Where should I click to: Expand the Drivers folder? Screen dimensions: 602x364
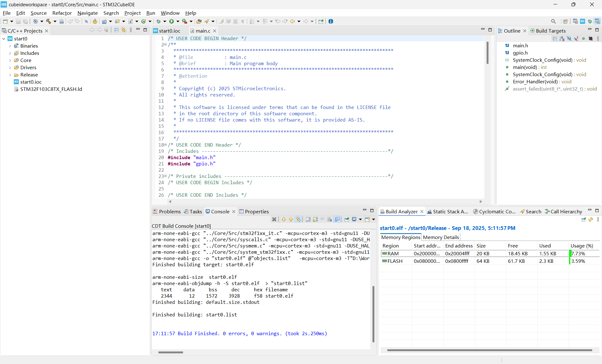coord(10,67)
